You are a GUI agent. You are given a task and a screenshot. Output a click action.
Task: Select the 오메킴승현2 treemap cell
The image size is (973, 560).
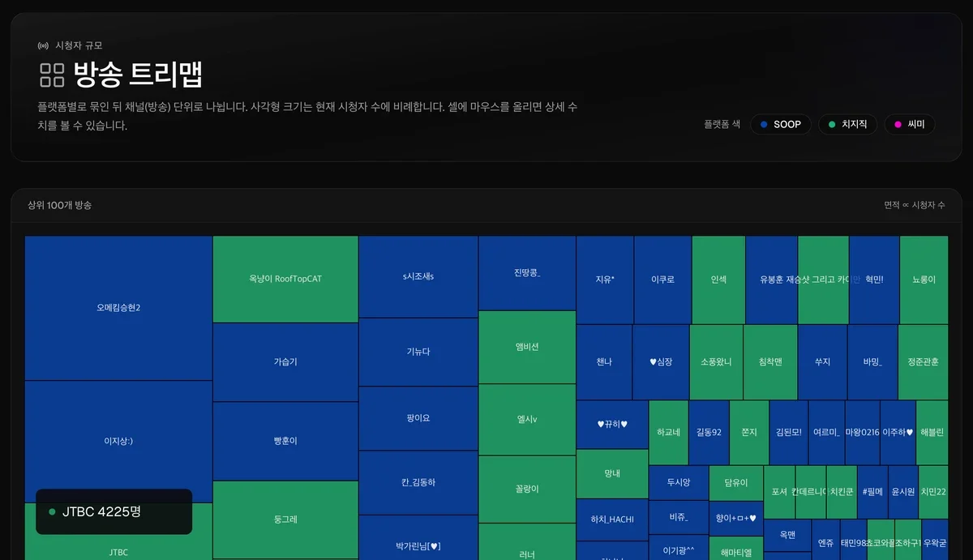point(118,307)
